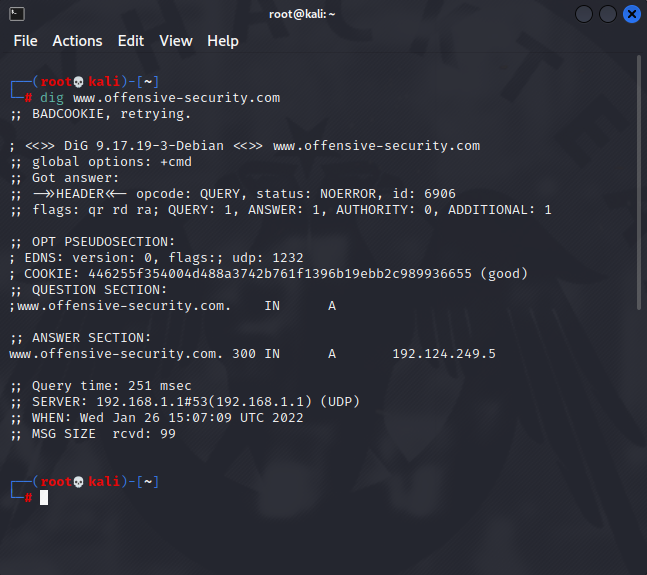Open the Actions menu
Image resolution: width=647 pixels, height=575 pixels.
[77, 41]
